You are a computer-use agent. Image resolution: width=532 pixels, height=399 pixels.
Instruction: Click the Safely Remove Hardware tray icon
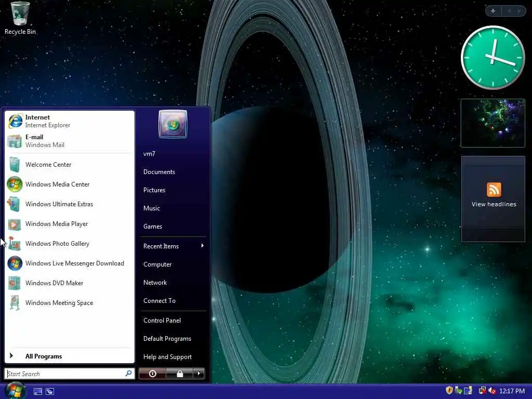[x=458, y=391]
